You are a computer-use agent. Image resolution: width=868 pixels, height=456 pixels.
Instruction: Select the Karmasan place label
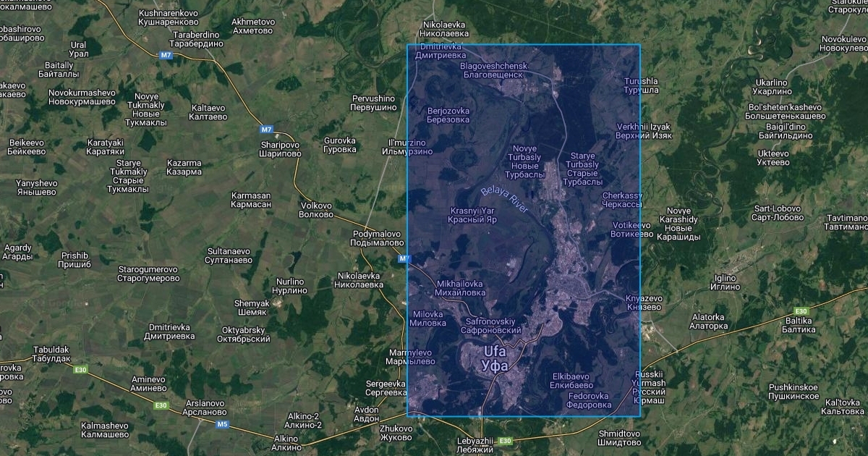point(250,200)
